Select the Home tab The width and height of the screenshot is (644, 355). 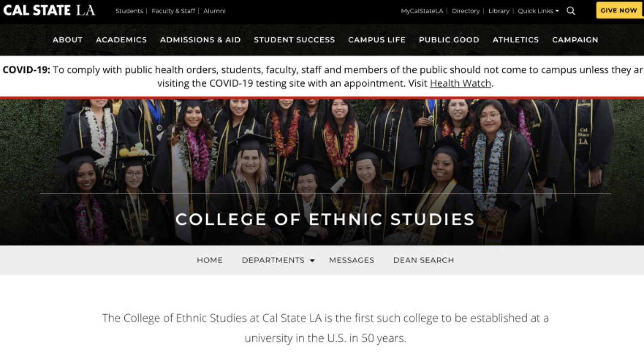click(210, 260)
